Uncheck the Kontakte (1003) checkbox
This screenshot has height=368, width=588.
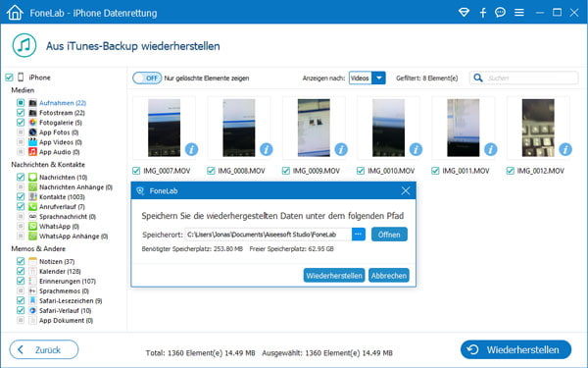[21, 197]
